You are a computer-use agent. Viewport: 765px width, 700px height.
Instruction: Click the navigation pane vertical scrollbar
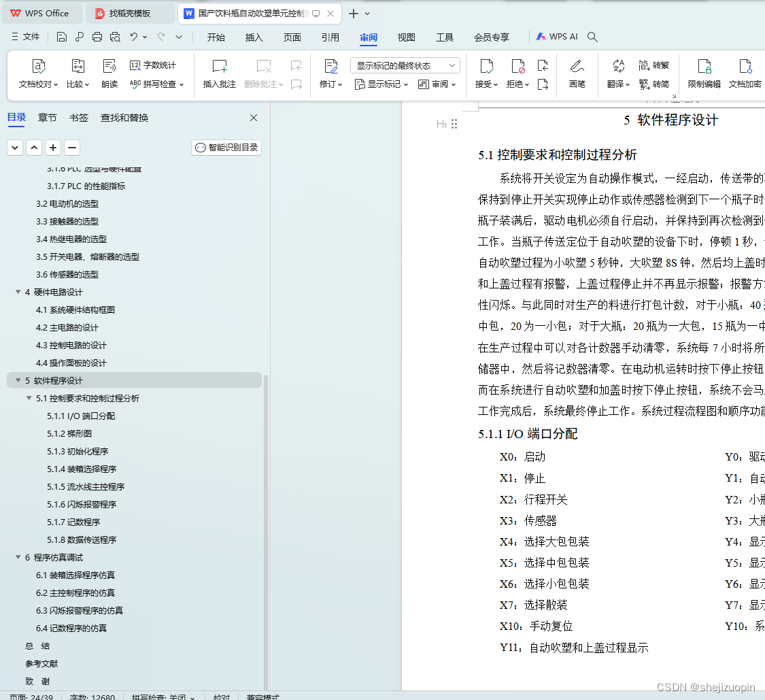266,532
